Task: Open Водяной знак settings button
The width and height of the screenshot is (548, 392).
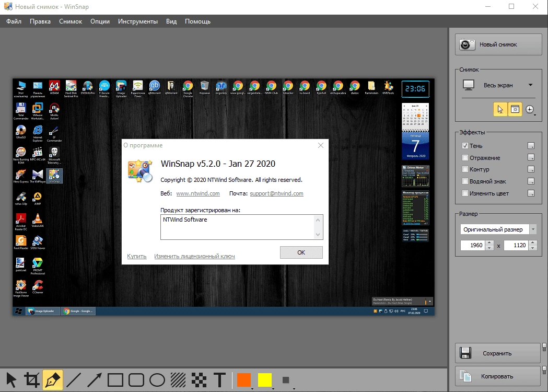Action: click(531, 181)
